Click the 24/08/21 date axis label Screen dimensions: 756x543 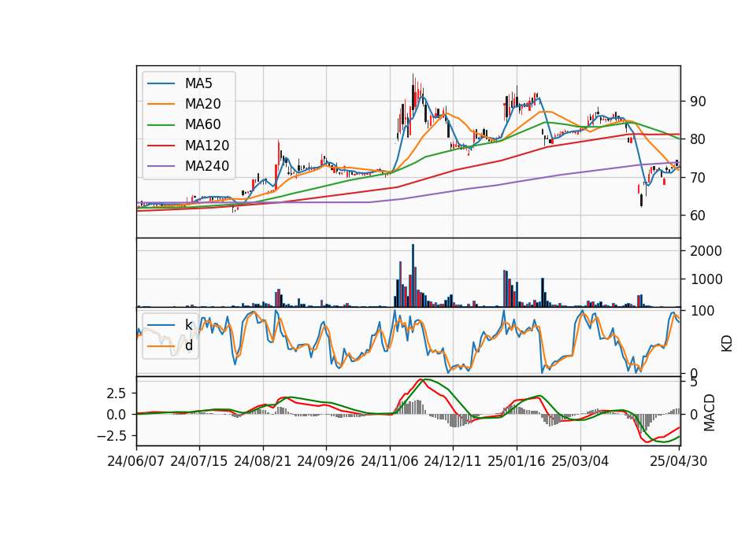pyautogui.click(x=262, y=461)
